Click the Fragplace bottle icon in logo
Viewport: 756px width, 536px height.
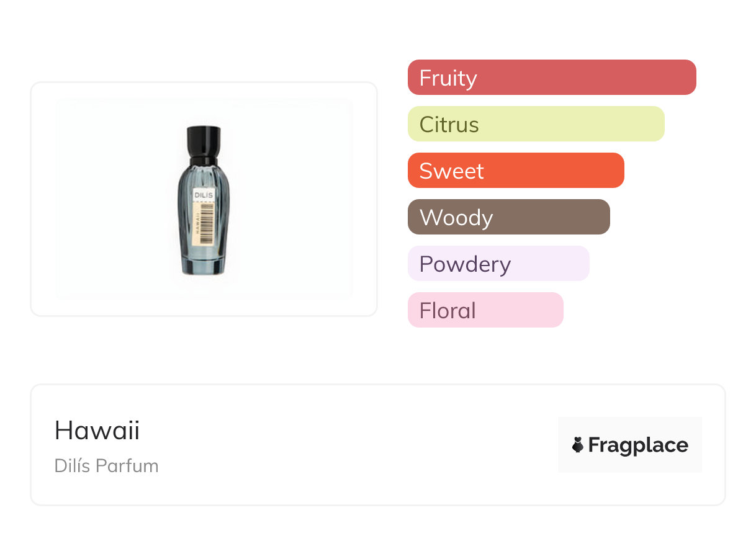pos(578,445)
